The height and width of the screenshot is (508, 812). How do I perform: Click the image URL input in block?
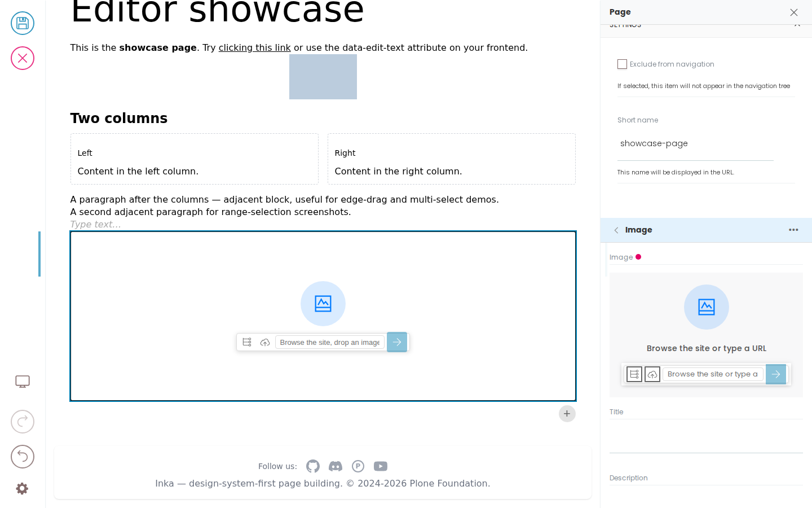pos(330,342)
